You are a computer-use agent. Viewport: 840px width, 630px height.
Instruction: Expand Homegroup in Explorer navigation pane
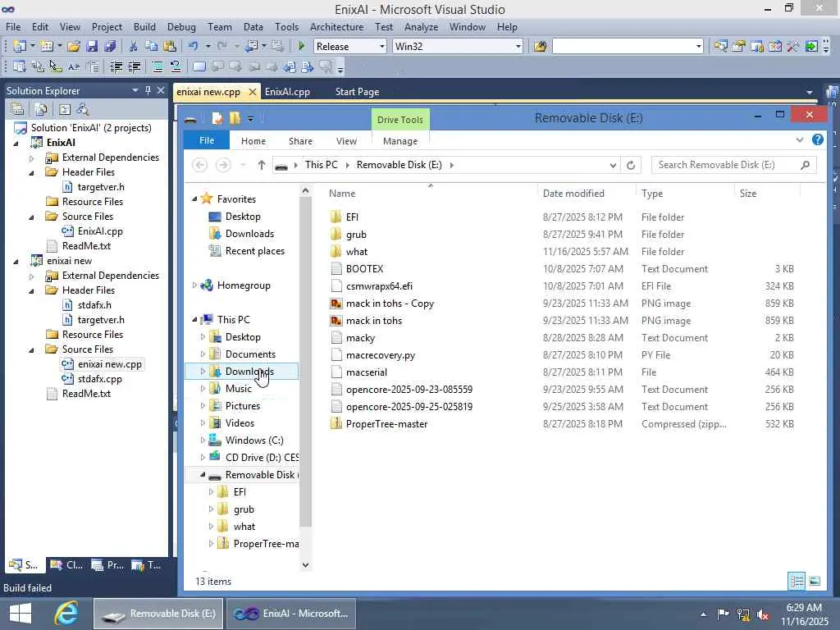(194, 285)
